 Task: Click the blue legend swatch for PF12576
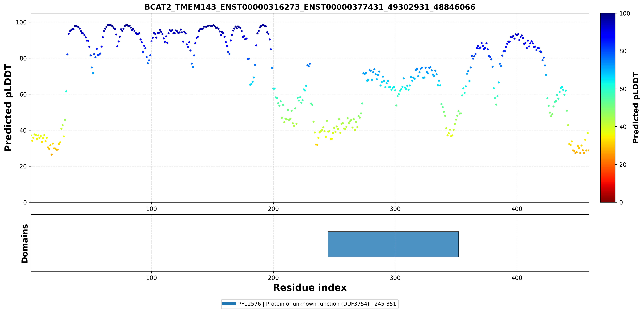coord(229,304)
